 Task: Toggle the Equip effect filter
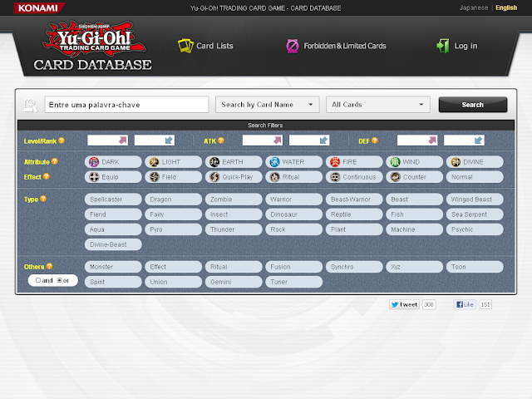tap(113, 177)
